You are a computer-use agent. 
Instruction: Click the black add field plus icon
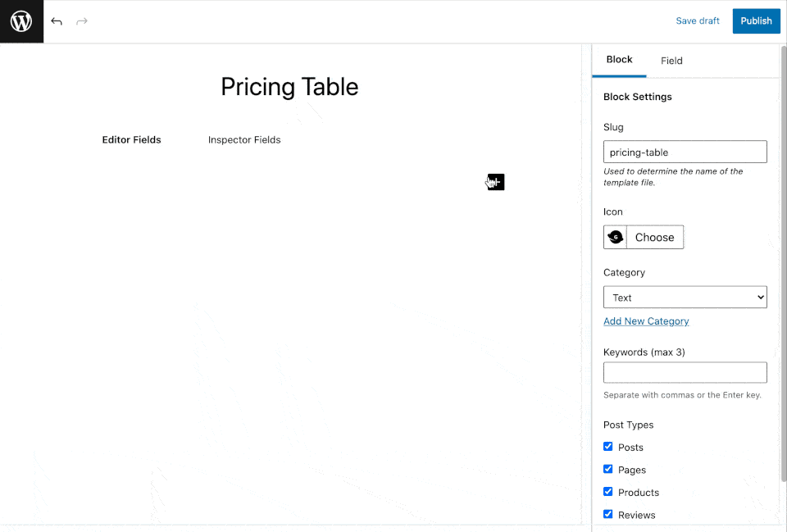click(x=496, y=182)
